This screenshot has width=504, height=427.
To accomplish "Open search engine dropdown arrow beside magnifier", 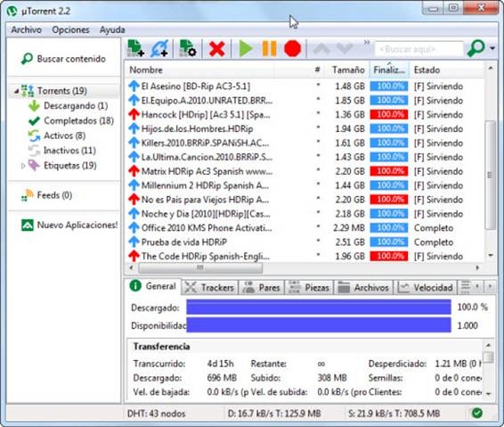I will (492, 48).
